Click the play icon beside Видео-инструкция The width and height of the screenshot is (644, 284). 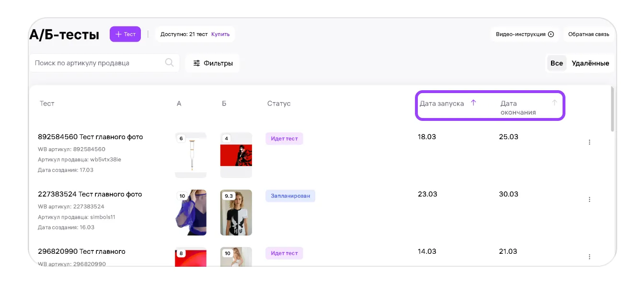(x=551, y=35)
